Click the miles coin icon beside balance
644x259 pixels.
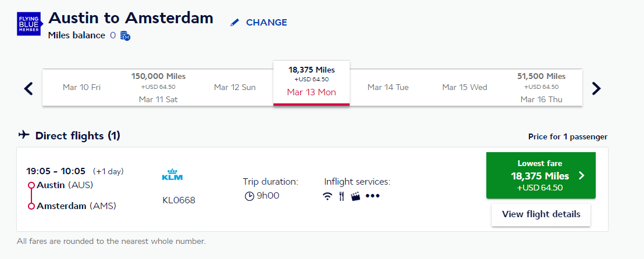pyautogui.click(x=125, y=36)
